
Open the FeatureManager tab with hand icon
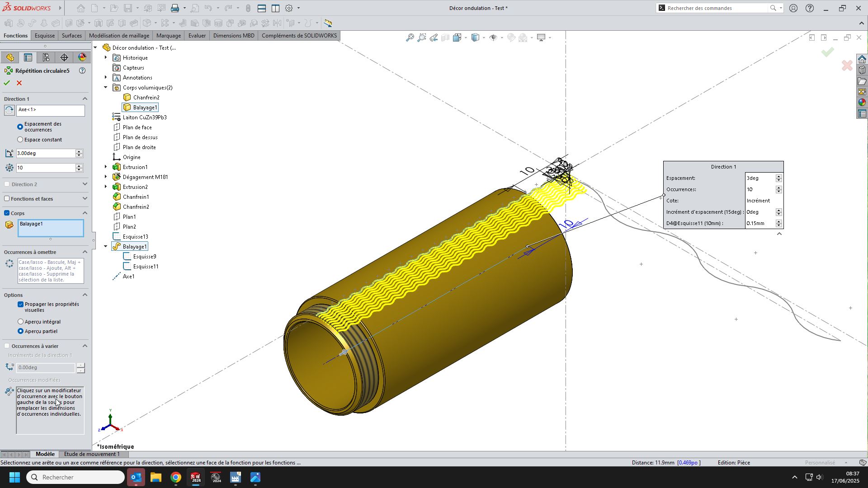(x=10, y=57)
